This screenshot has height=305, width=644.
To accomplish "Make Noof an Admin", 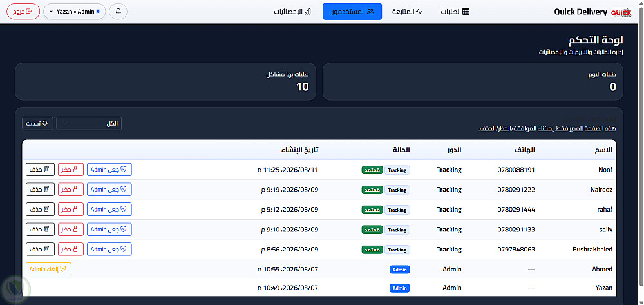I will click(109, 170).
